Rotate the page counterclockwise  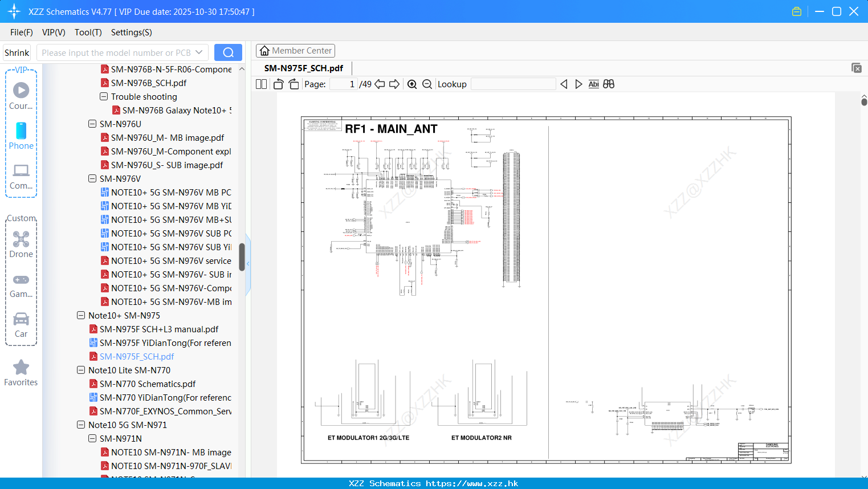pyautogui.click(x=278, y=84)
